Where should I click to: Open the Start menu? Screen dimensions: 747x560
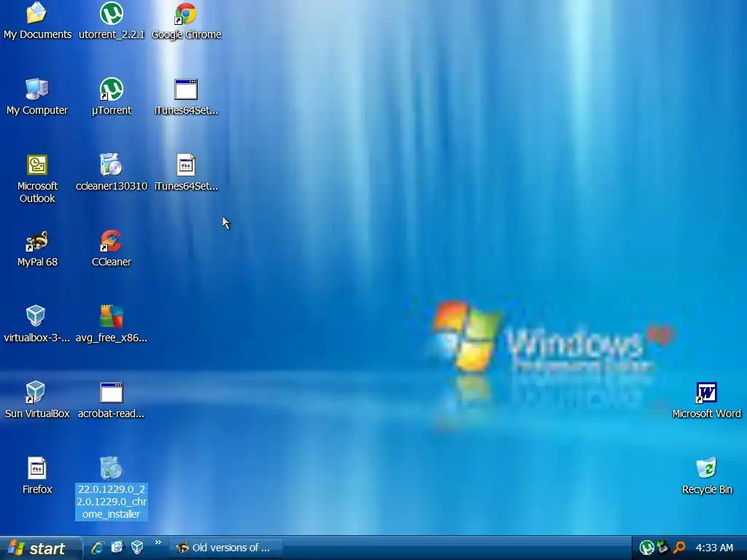[x=40, y=548]
